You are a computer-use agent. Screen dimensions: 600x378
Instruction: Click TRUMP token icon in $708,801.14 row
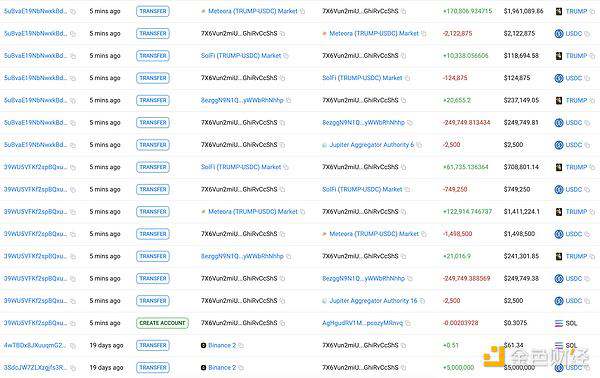(559, 167)
